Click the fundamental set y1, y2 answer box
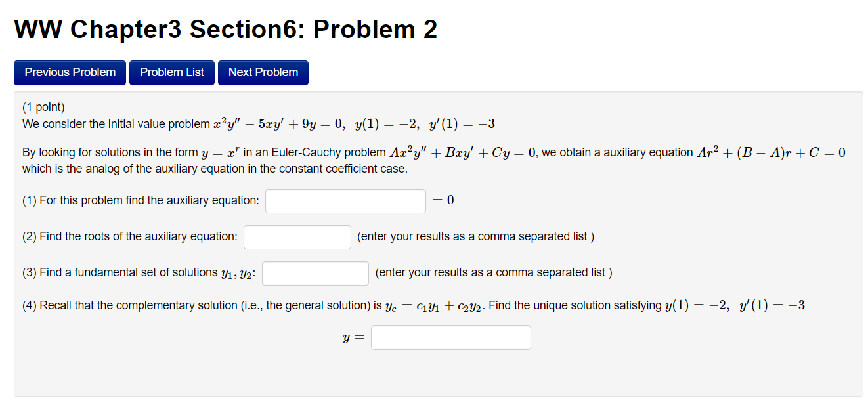 coord(315,273)
